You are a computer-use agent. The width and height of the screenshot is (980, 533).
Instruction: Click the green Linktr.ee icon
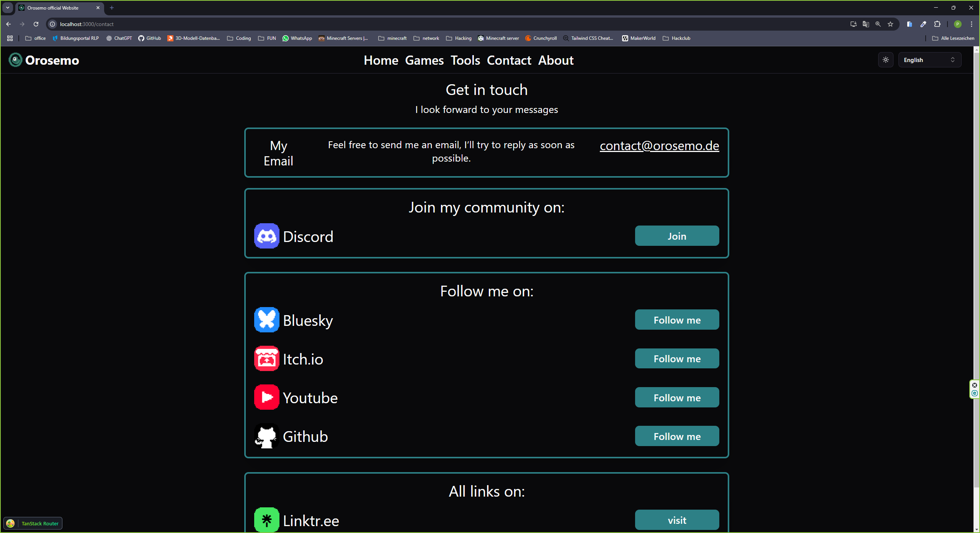(x=266, y=520)
